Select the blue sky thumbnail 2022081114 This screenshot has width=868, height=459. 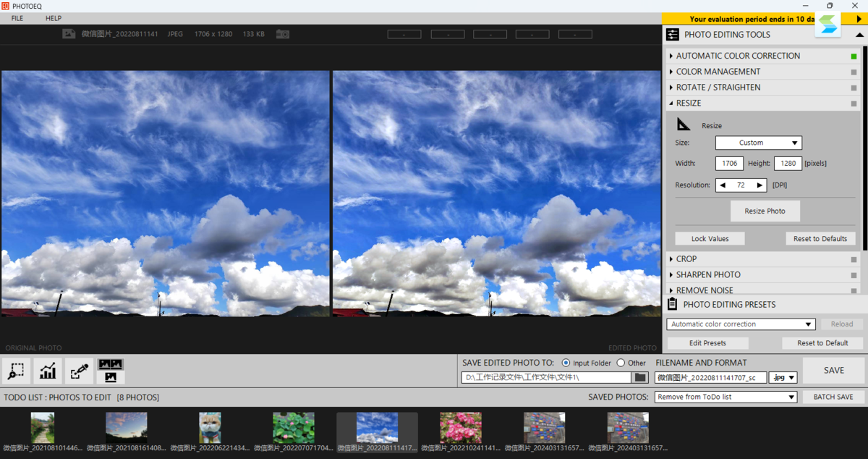(x=377, y=428)
